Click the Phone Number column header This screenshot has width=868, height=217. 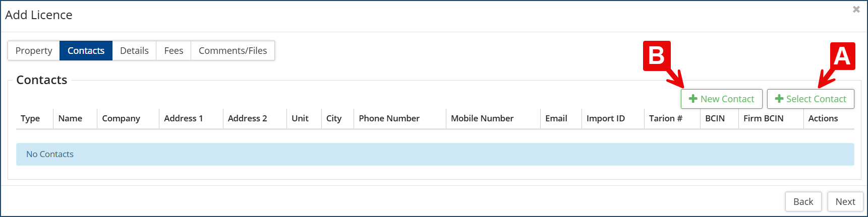(x=389, y=118)
